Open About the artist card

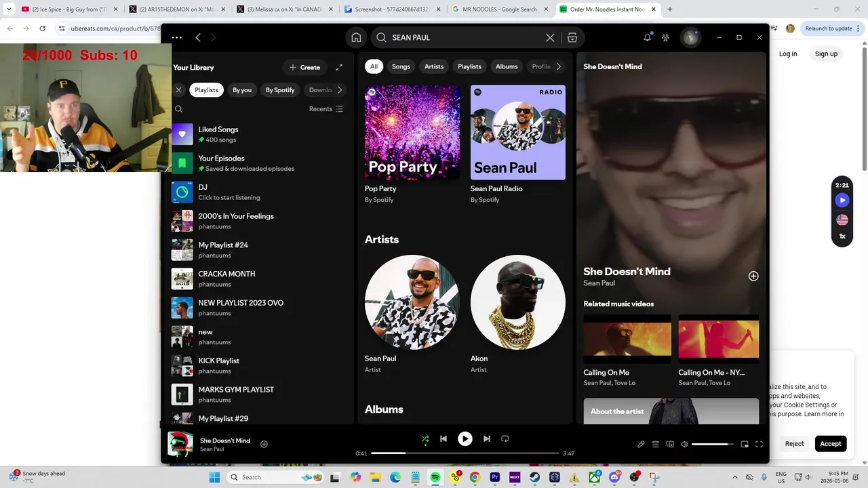pyautogui.click(x=671, y=411)
